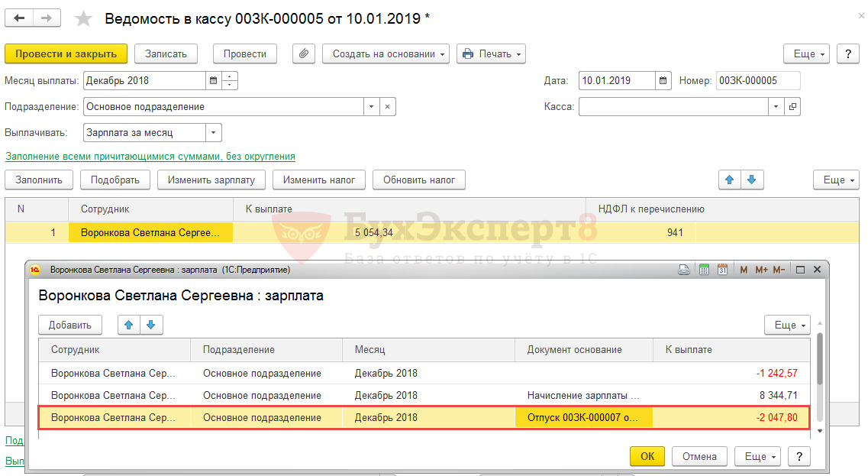Maximize the зарплата dialog window
The image size is (868, 476).
(800, 270)
